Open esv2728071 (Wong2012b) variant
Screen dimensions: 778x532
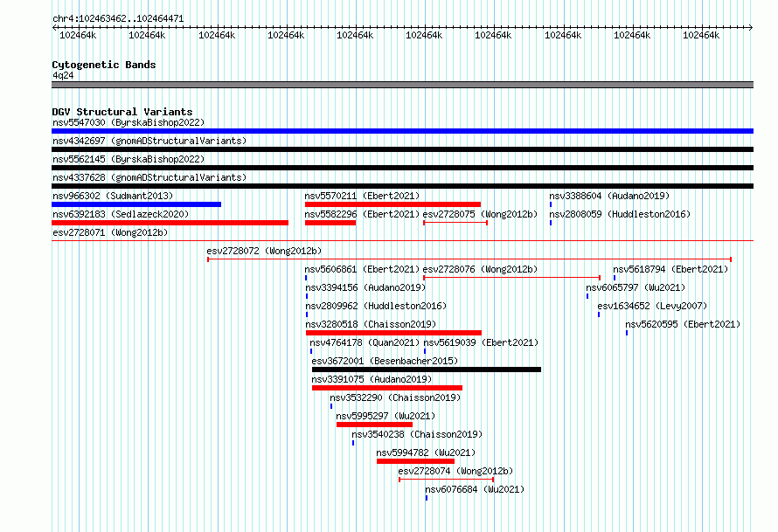(x=110, y=232)
